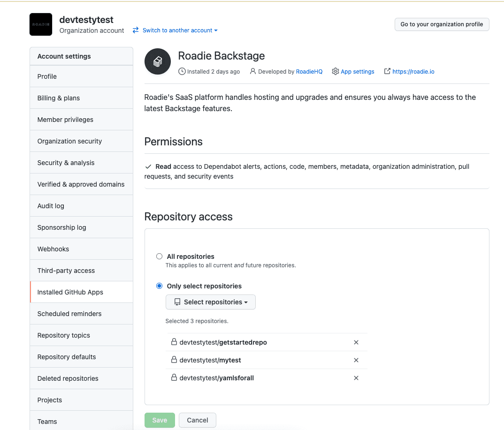The image size is (504, 430).
Task: Open Deleted repositories page
Action: 81,378
